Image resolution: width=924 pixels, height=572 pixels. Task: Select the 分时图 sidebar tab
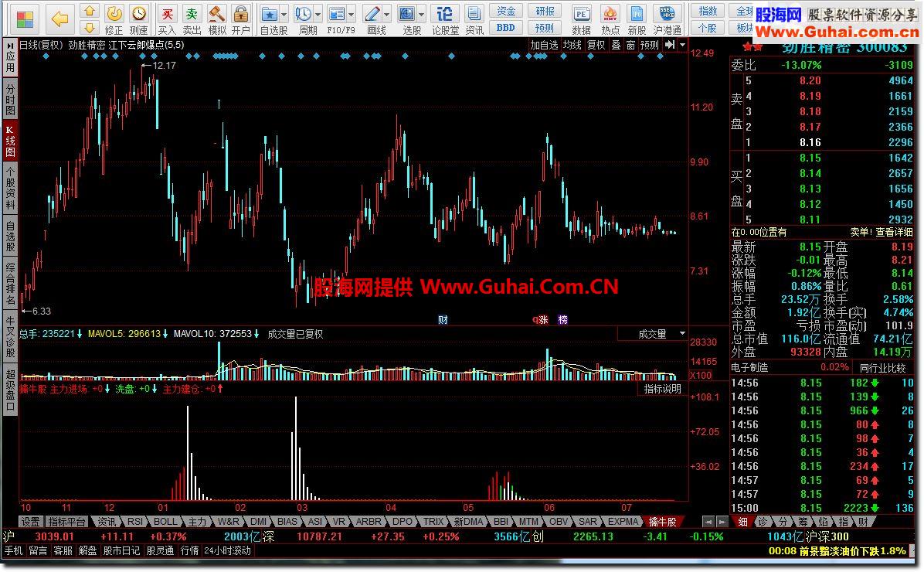pyautogui.click(x=10, y=98)
